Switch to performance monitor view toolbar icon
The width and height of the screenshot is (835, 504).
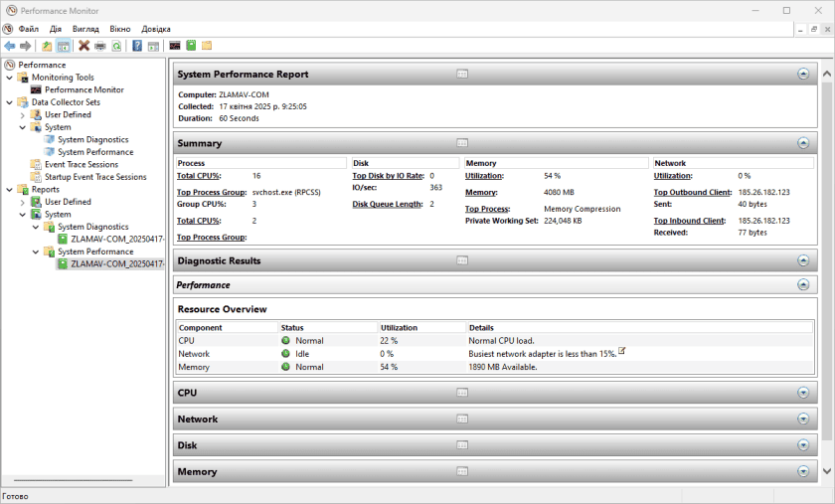(175, 46)
